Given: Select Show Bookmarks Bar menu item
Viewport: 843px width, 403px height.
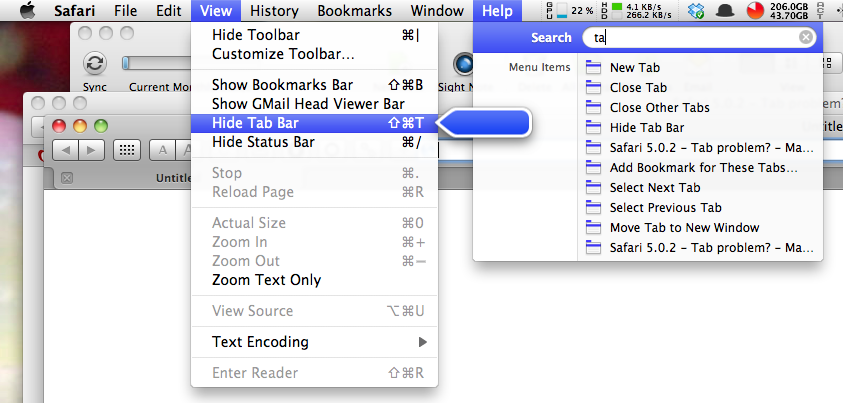Looking at the screenshot, I should point(315,85).
